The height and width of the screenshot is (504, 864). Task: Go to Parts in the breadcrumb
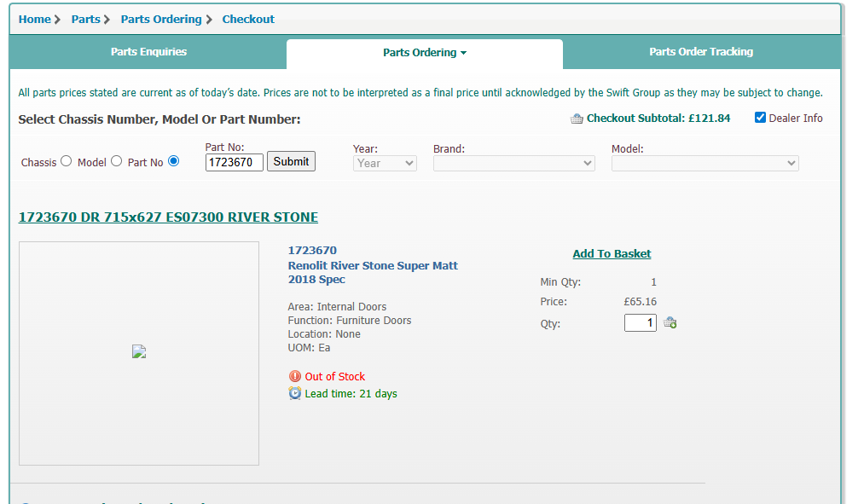coord(86,20)
